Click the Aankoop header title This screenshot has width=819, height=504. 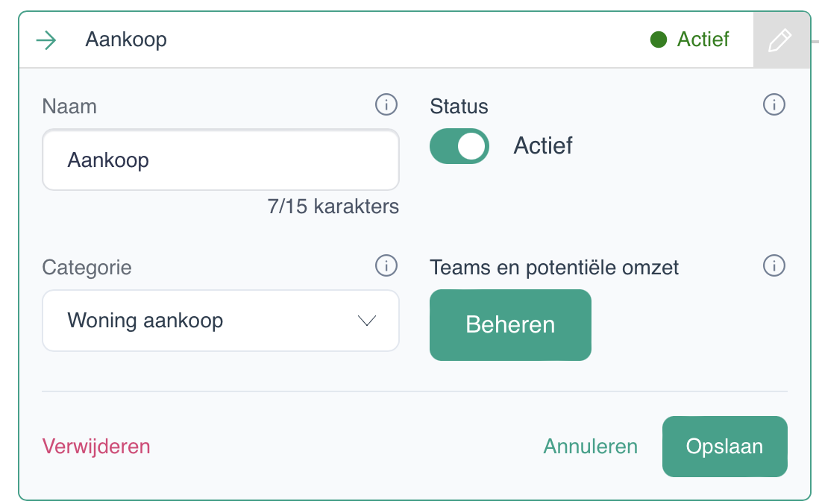pos(126,40)
